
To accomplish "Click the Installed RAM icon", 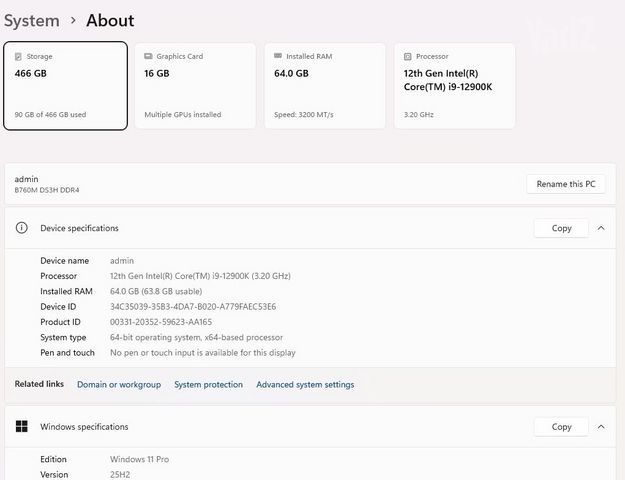I will click(278, 56).
